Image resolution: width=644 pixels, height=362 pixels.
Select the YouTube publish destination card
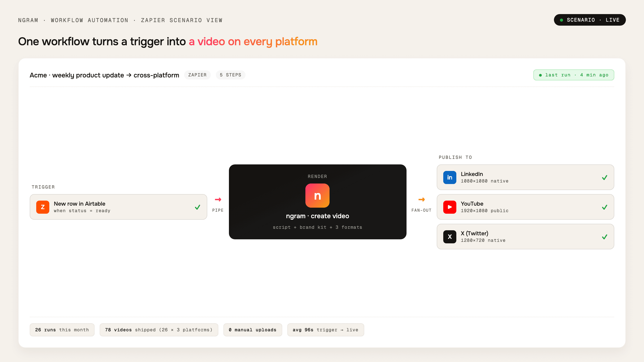(526, 207)
